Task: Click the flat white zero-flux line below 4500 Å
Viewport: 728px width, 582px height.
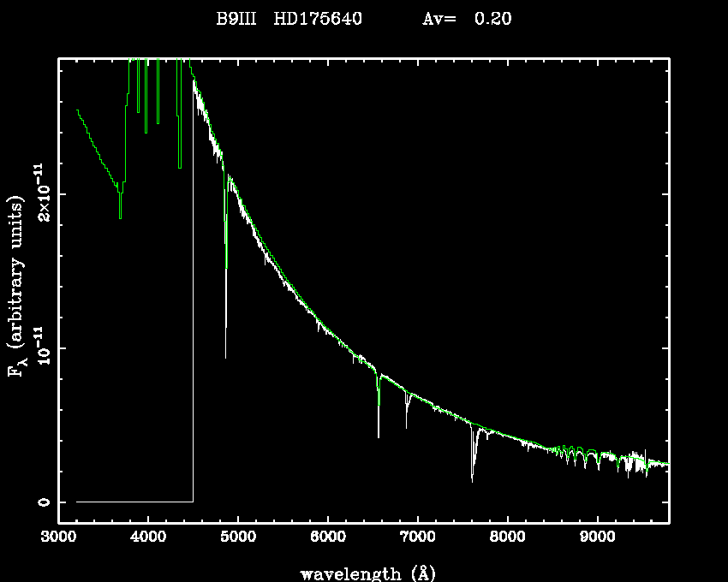Action: coord(134,502)
